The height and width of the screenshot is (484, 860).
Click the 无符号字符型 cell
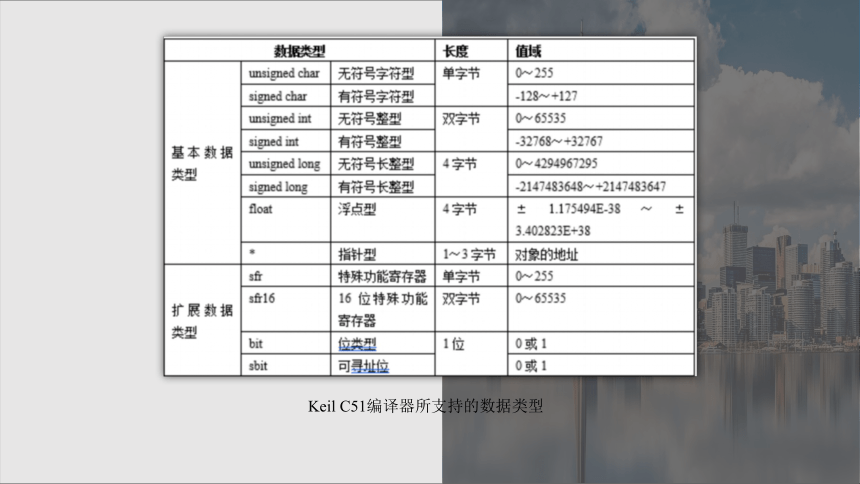coord(383,73)
